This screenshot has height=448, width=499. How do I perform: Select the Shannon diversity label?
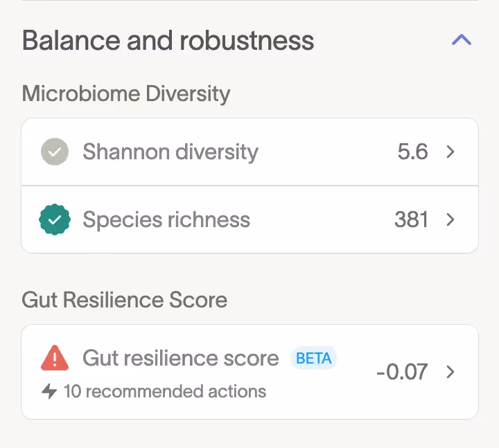coord(170,152)
